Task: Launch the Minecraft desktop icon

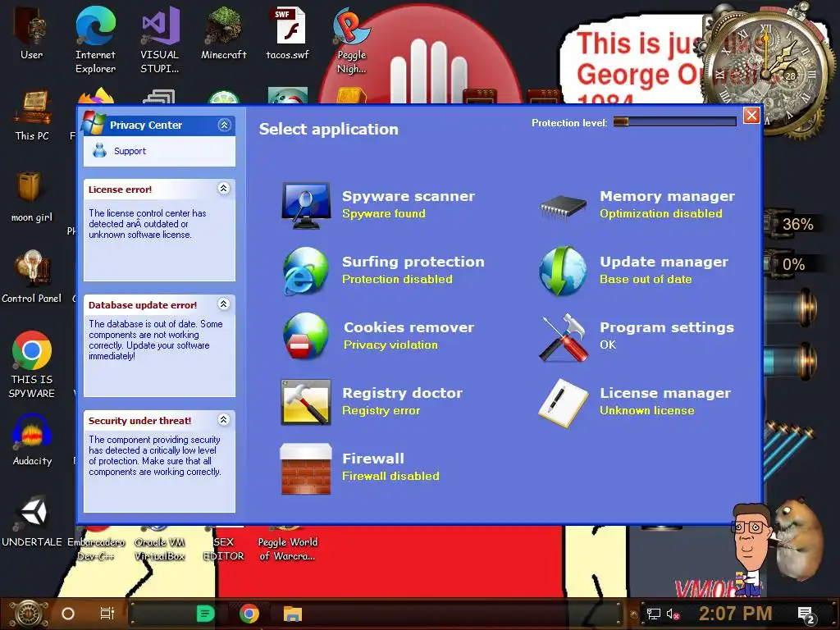Action: pos(223,33)
